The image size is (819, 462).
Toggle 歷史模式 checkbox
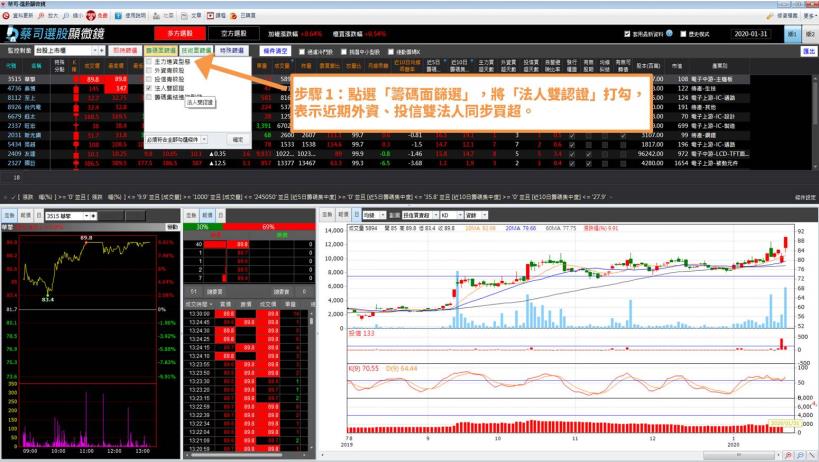683,34
